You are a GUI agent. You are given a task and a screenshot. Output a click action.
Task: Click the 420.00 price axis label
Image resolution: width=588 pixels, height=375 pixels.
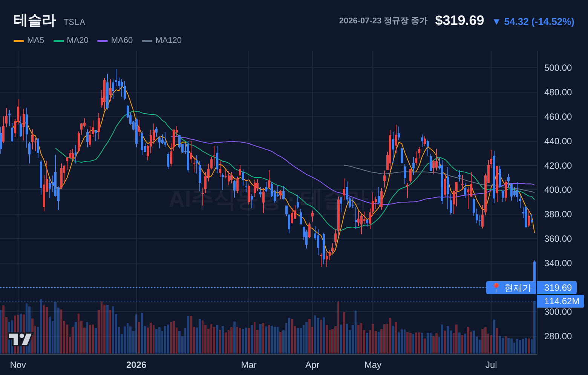pos(558,166)
